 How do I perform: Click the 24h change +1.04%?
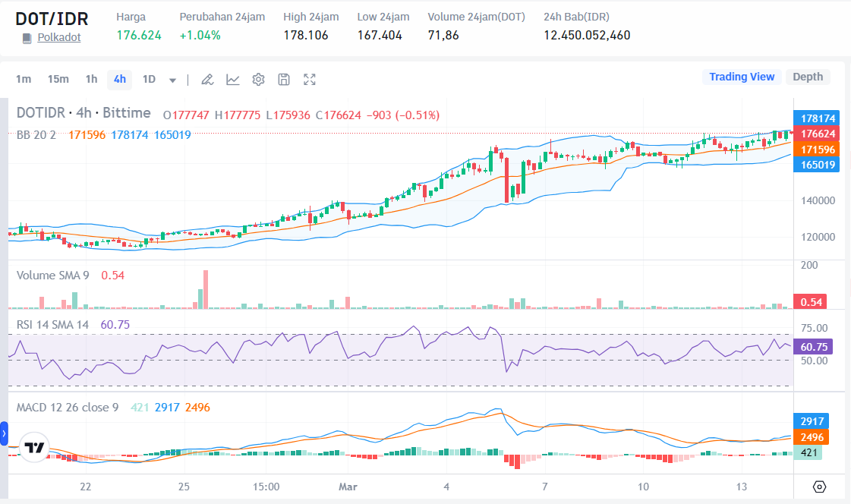click(x=200, y=35)
